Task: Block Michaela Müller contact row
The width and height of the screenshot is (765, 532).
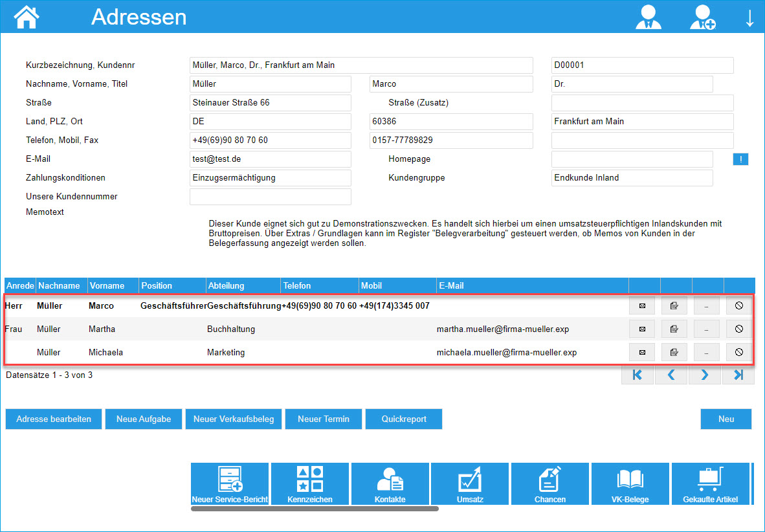Action: click(738, 352)
